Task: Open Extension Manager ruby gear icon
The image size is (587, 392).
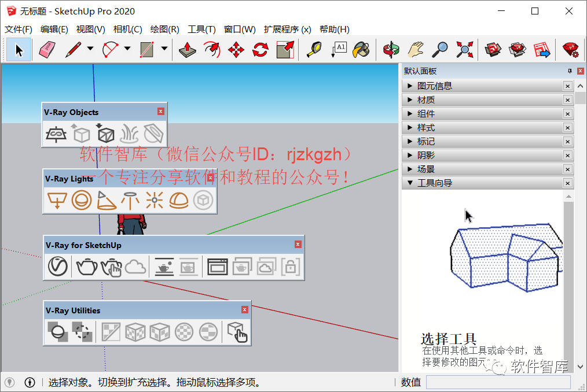Action: 571,49
